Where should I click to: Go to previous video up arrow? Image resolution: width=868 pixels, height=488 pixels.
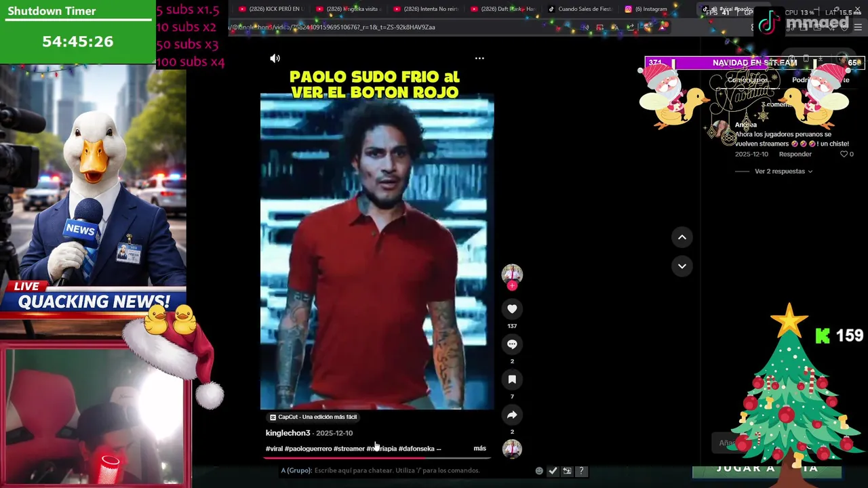tap(682, 237)
